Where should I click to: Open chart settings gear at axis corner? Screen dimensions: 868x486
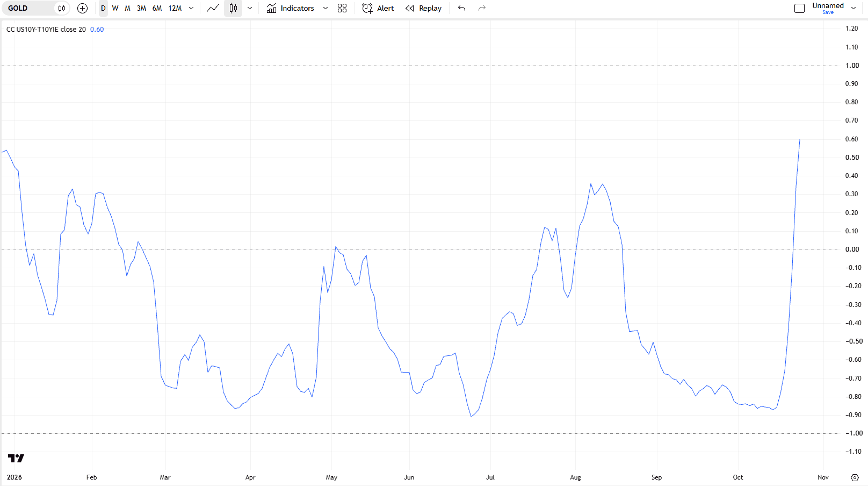[855, 477]
